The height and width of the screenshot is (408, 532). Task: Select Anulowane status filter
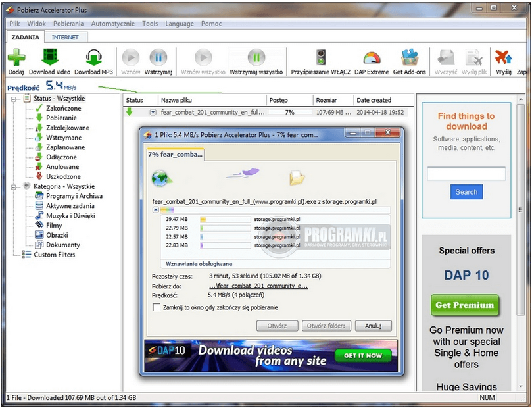pos(62,167)
